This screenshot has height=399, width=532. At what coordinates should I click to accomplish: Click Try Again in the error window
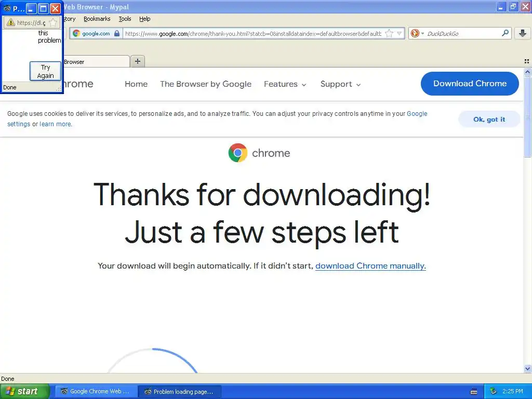coord(45,71)
